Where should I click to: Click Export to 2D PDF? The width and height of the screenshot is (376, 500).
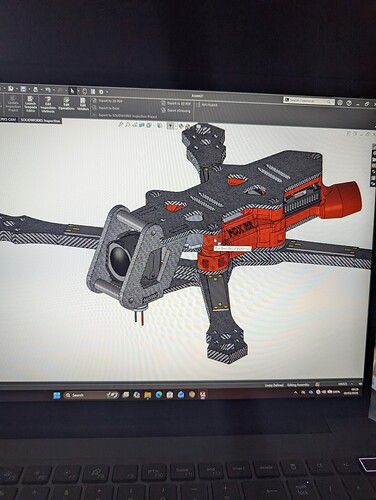pos(108,101)
